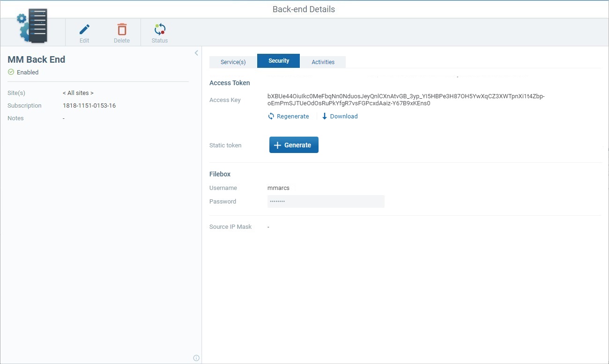Click the Edit pencil icon

[x=84, y=29]
